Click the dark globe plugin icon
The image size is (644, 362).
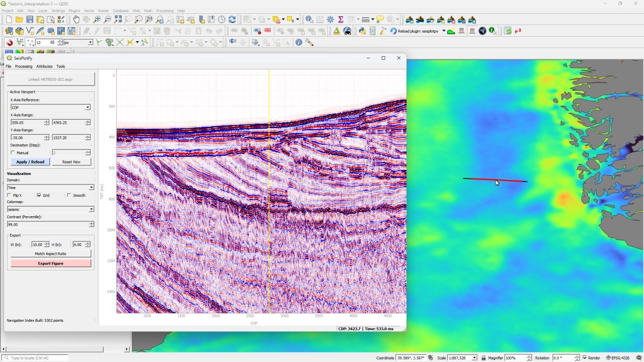(x=482, y=31)
